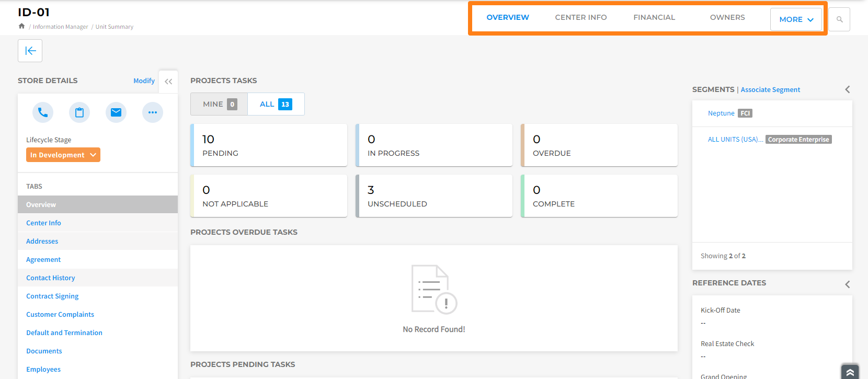Select Contact History in sidebar tabs

coord(98,278)
